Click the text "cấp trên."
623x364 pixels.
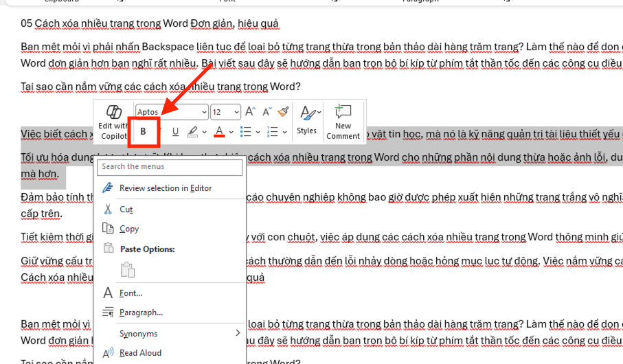[42, 214]
